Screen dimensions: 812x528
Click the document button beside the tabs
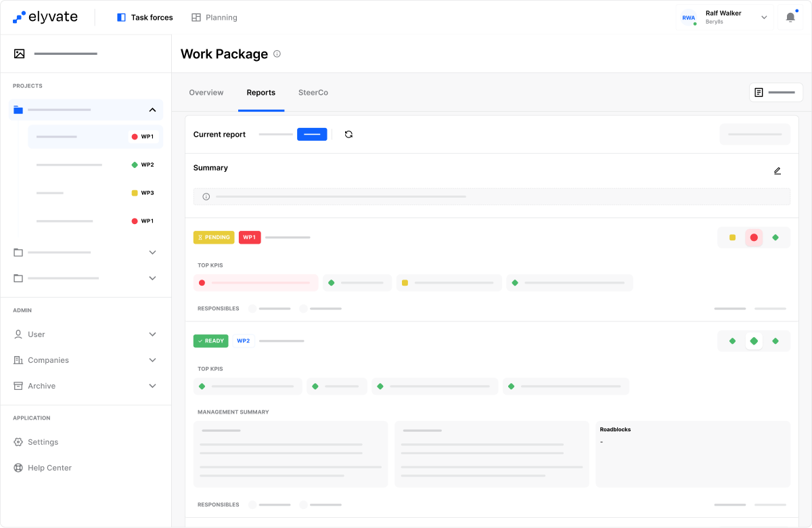[x=776, y=92]
